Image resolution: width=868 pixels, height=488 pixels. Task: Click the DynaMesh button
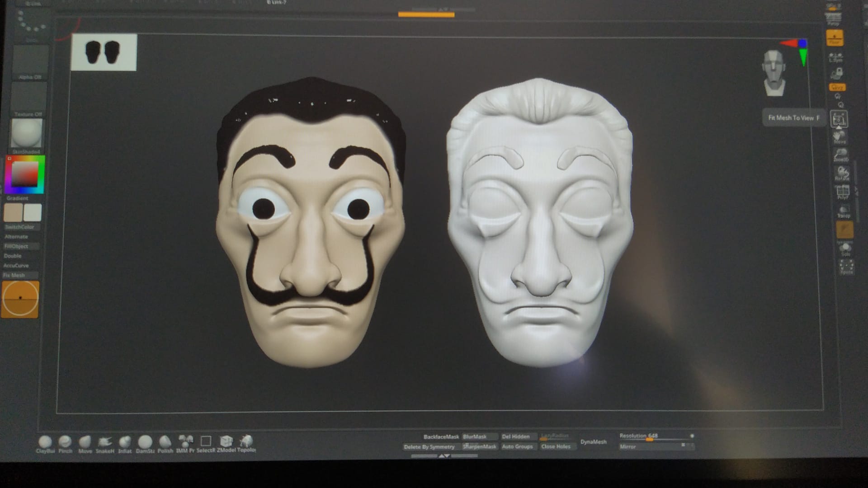pyautogui.click(x=594, y=442)
